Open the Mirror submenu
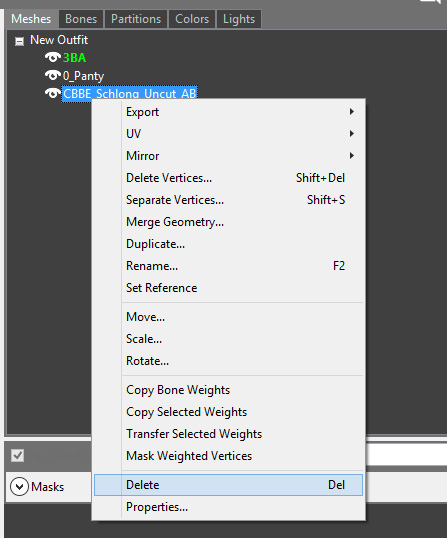 click(228, 156)
